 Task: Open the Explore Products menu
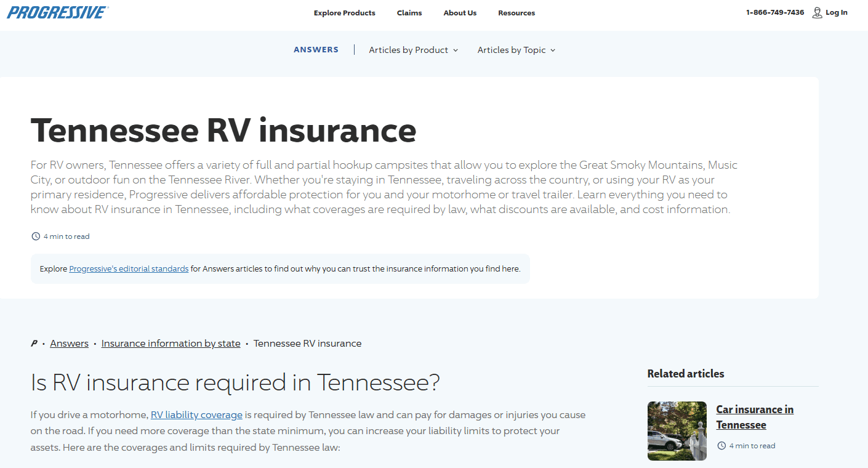point(344,13)
